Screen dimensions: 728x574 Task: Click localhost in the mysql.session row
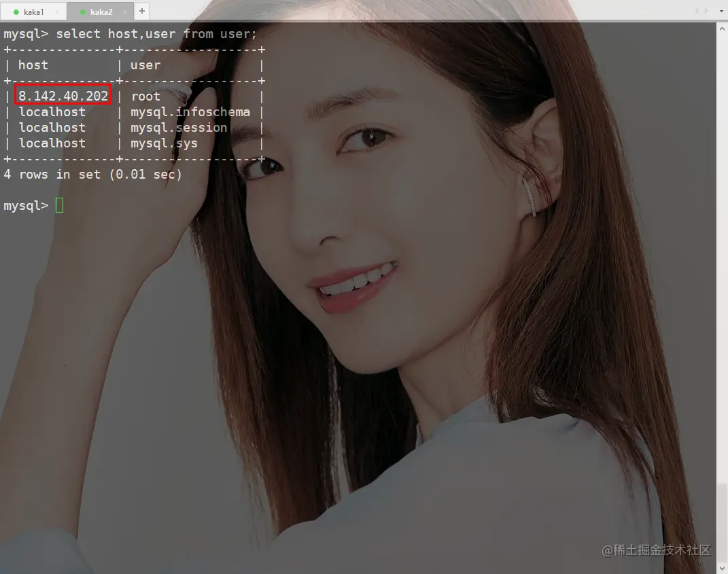[52, 128]
